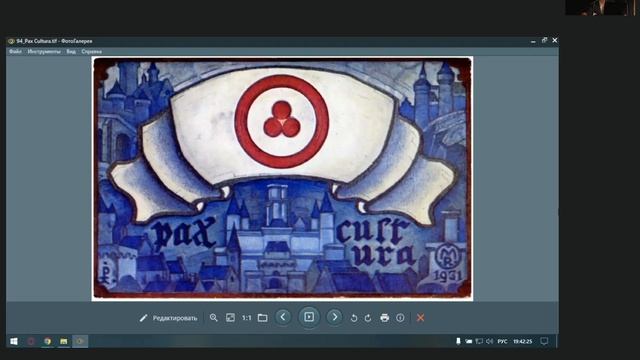Rotate image clockwise
The width and height of the screenshot is (640, 360).
368,318
